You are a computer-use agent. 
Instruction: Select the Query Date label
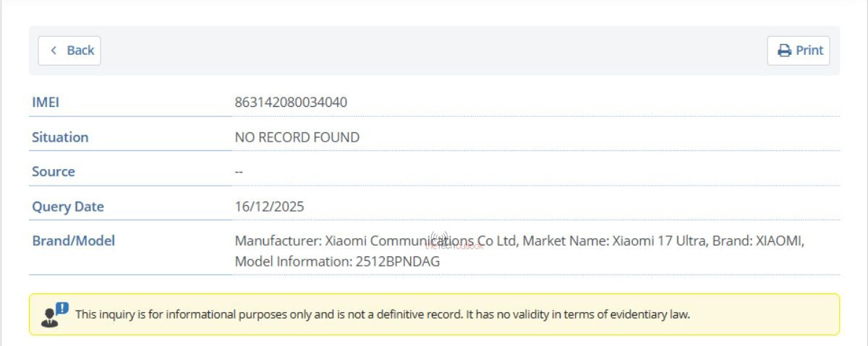pos(68,207)
